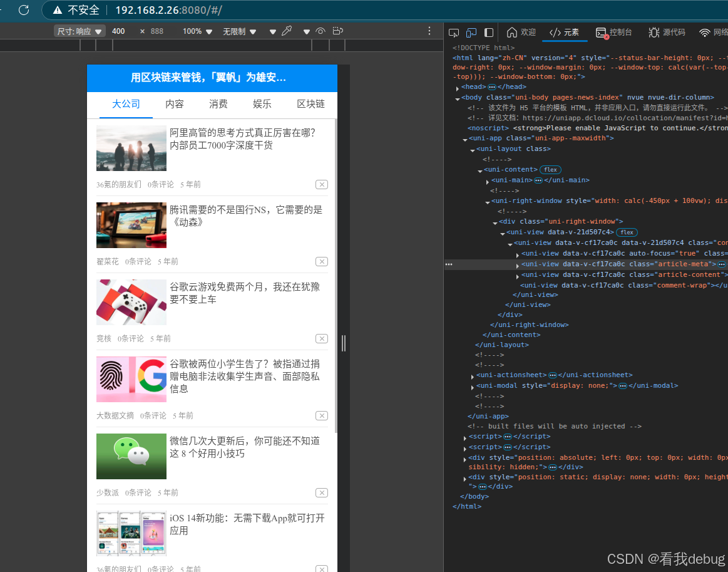Click the flex badge on uni-view data-v-21d507c4
Screen dimensions: 728x572
[627, 232]
